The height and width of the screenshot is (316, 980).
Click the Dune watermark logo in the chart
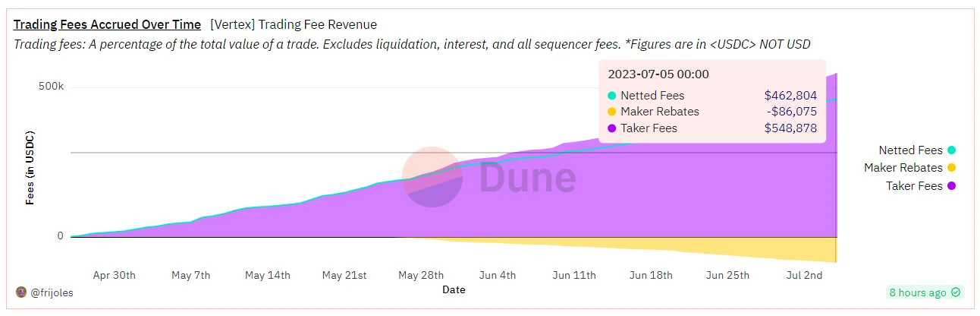(489, 178)
